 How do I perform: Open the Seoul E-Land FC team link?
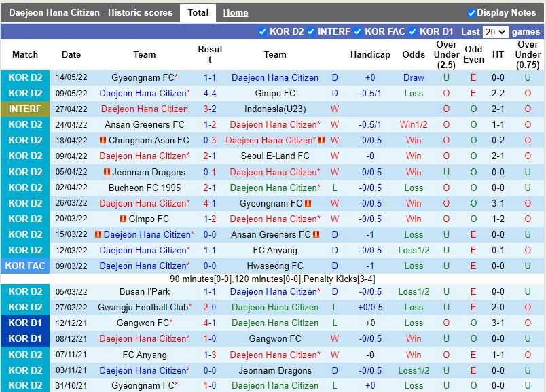[x=275, y=156]
